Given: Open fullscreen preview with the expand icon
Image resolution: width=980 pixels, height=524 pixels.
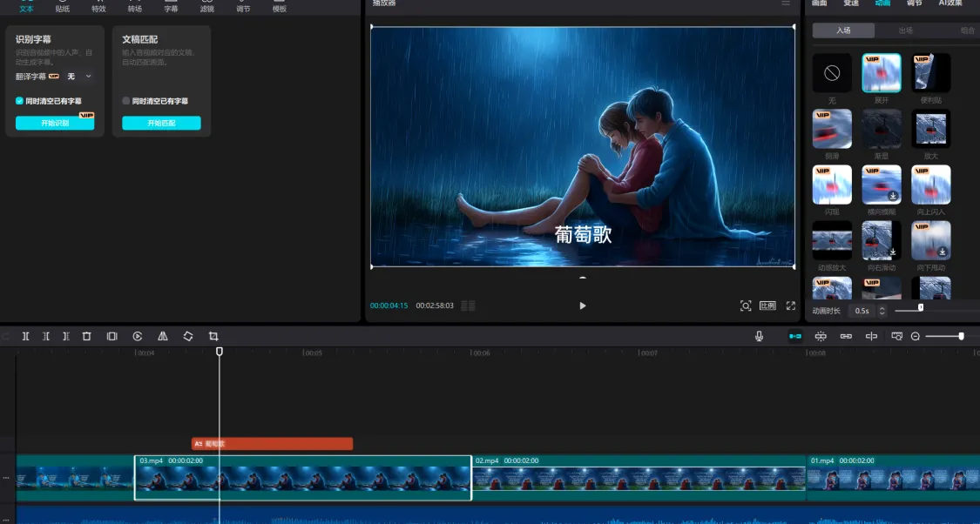Looking at the screenshot, I should click(791, 306).
